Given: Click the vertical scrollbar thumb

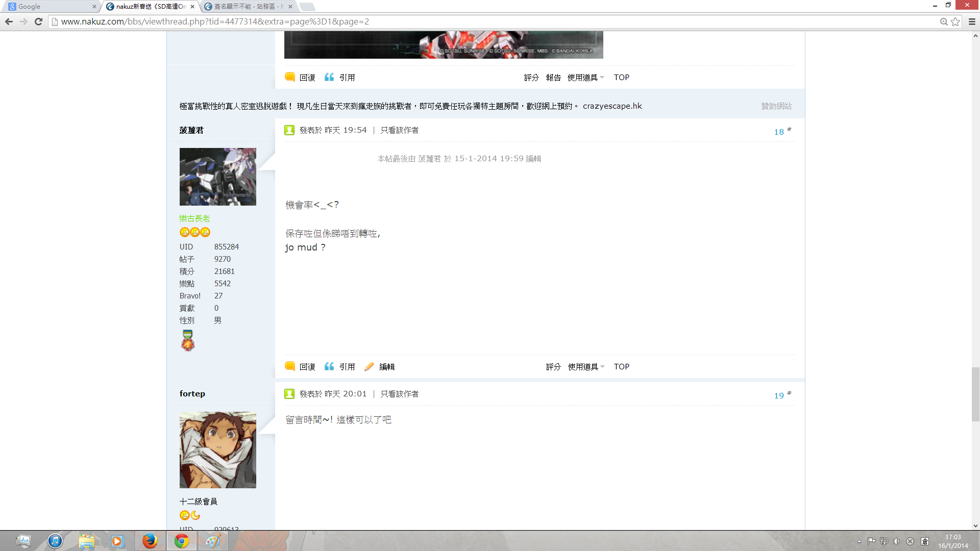Looking at the screenshot, I should coord(975,394).
